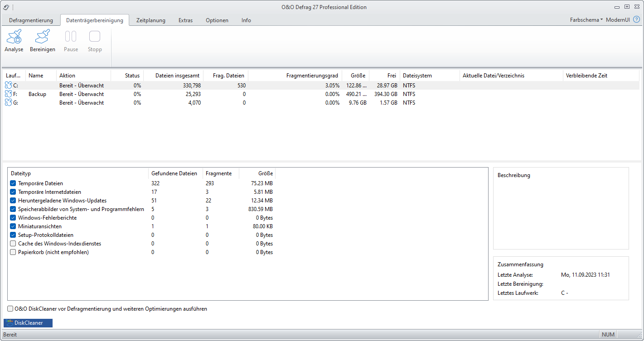This screenshot has height=341, width=644.
Task: Sort by Dateisystem column header
Action: 430,76
